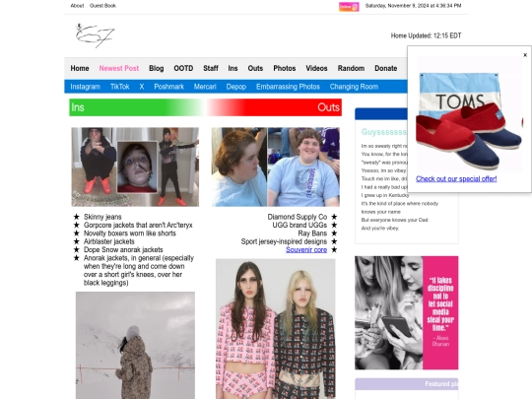The height and width of the screenshot is (399, 532).
Task: Open the Photos menu item
Action: (285, 68)
